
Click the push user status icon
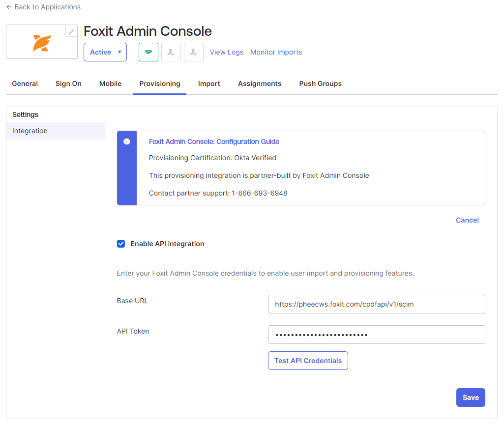pos(171,52)
